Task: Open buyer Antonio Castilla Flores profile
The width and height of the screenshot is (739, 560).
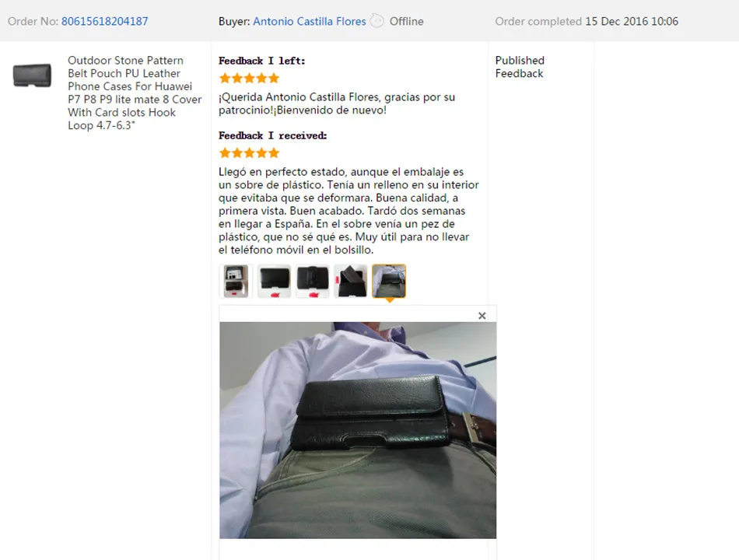Action: [x=309, y=21]
